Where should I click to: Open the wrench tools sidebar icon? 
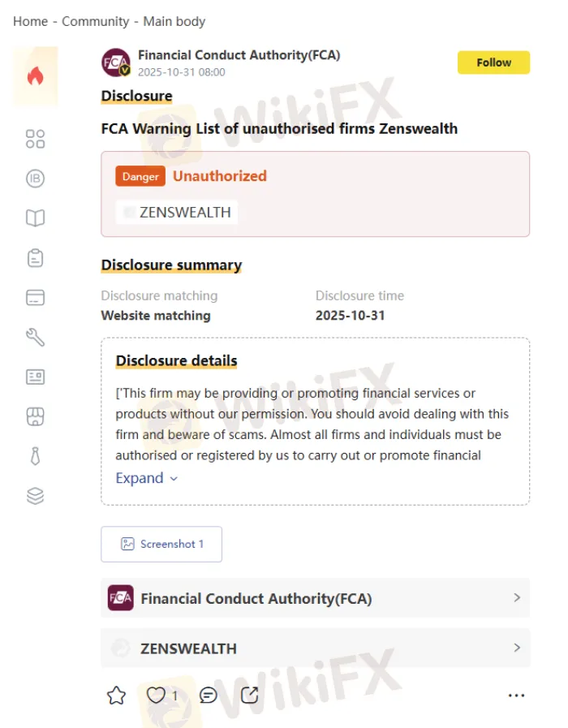pyautogui.click(x=35, y=338)
